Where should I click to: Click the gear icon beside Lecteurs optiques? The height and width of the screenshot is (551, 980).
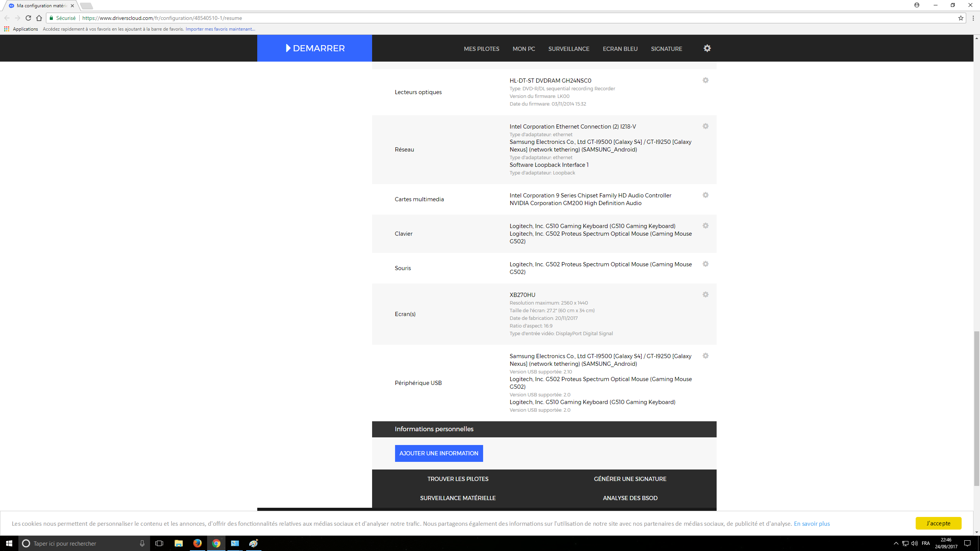(x=706, y=80)
